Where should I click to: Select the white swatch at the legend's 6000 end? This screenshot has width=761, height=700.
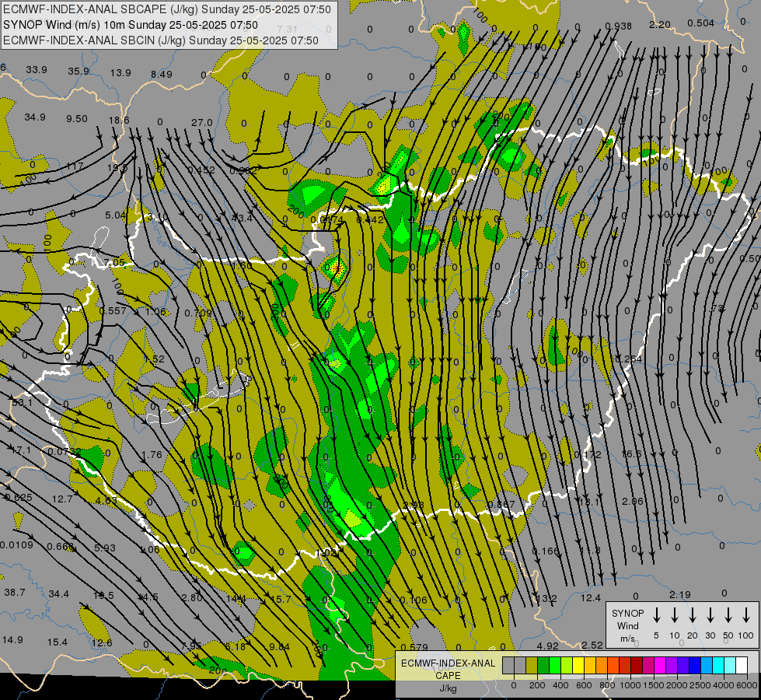click(742, 666)
